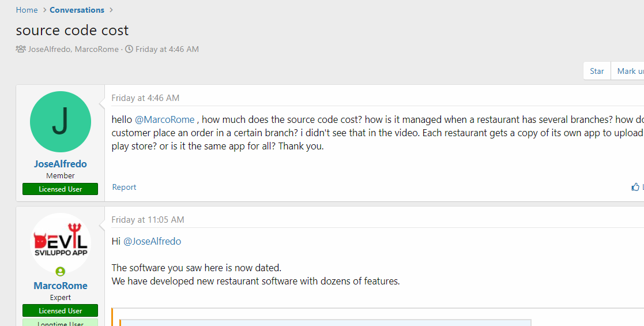The height and width of the screenshot is (326, 644).
Task: Click Licensed User badge under JoseAlfredo
Action: 61,189
